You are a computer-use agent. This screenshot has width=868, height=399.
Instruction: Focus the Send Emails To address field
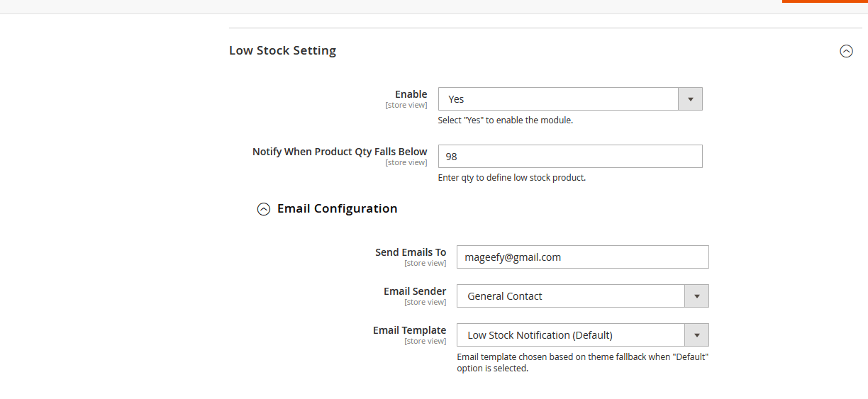[x=582, y=257]
